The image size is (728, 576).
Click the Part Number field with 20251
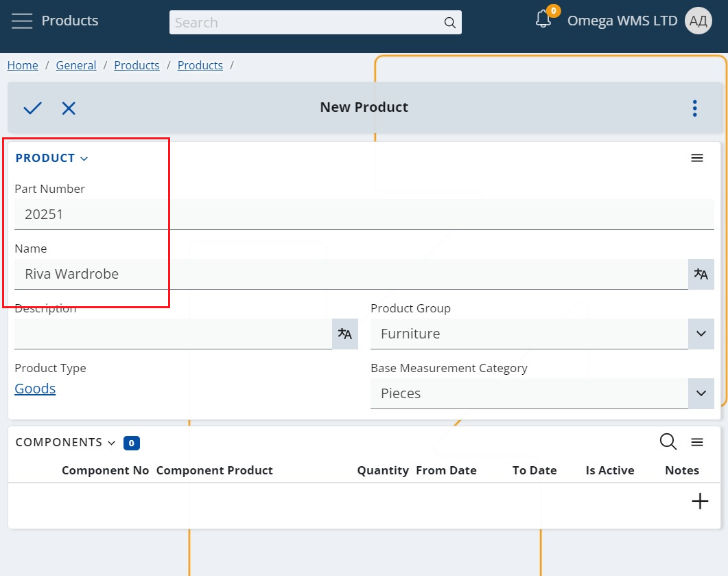pos(364,214)
